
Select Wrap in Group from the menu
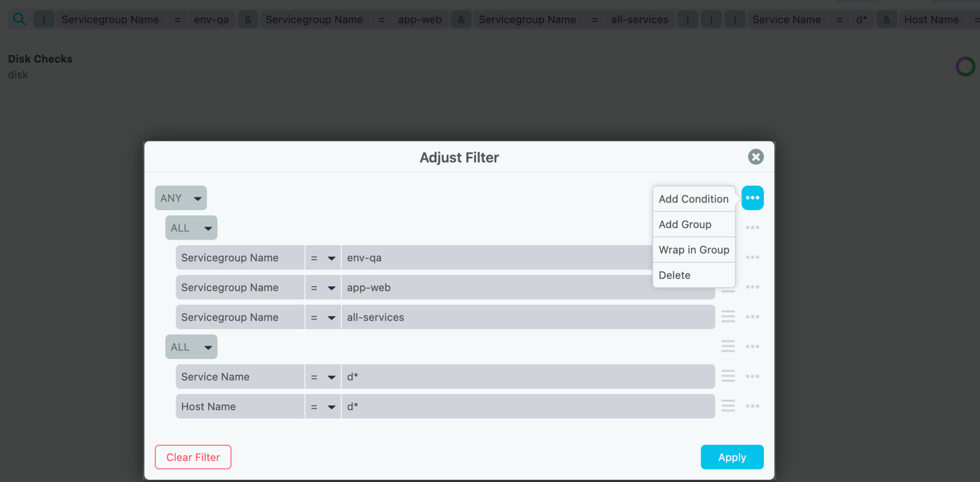pyautogui.click(x=693, y=249)
